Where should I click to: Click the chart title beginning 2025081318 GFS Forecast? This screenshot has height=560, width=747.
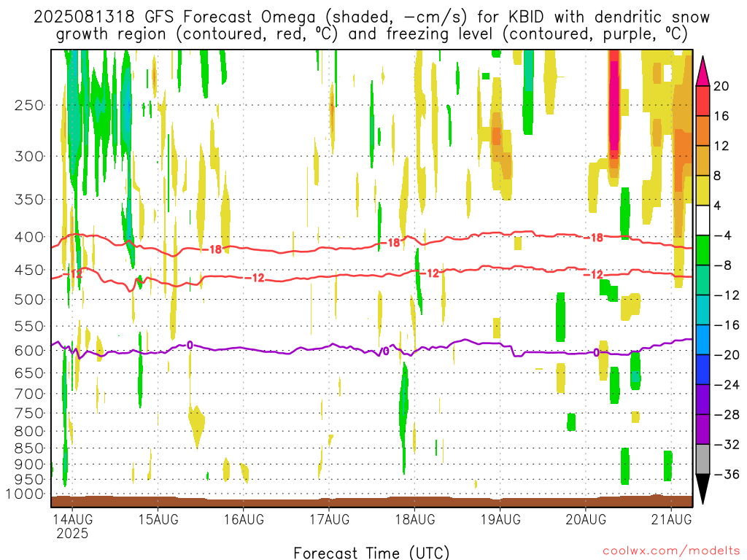click(371, 26)
